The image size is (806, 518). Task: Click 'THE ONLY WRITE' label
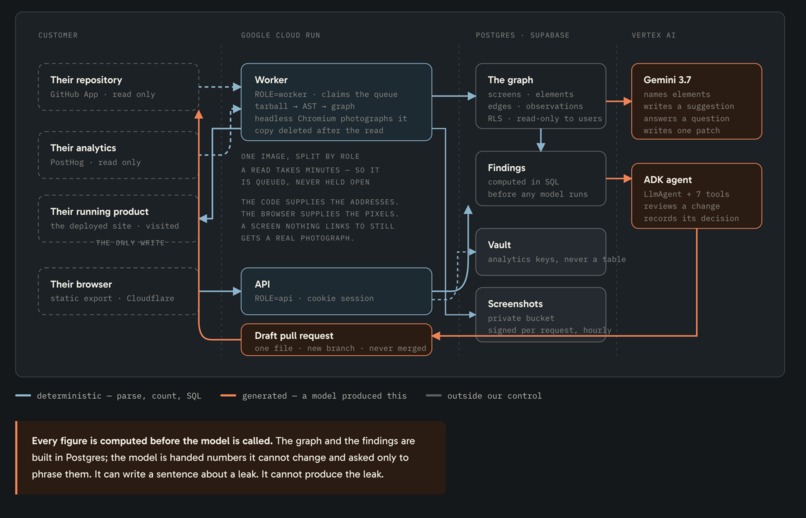point(130,243)
